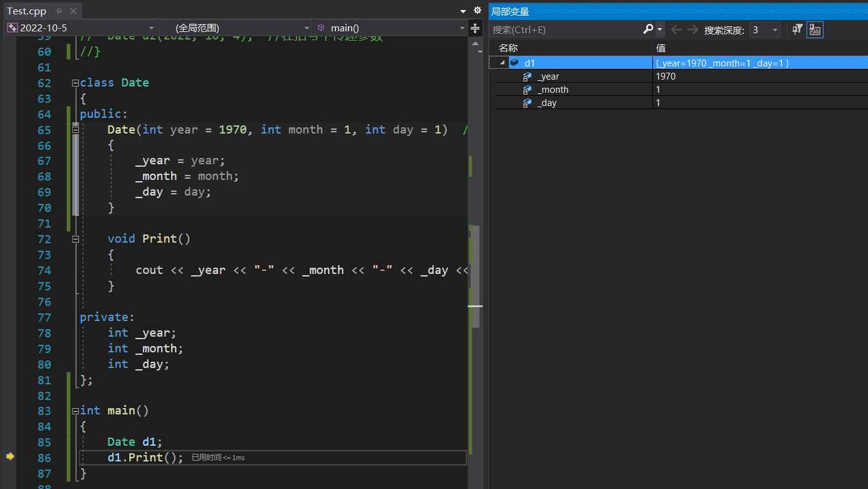Screen dimensions: 868x489
Task: Open search options dropdown arrow
Action: click(660, 30)
